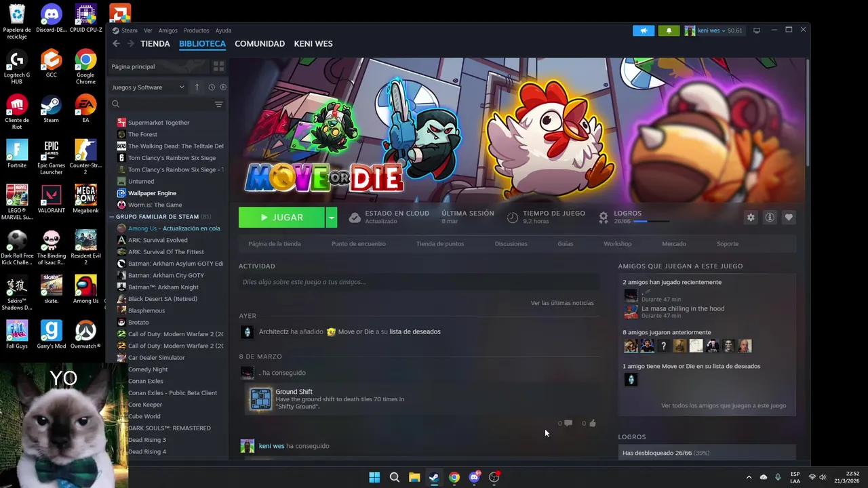Go to COMUNIDAD tab
The width and height of the screenshot is (868, 488).
pos(260,43)
